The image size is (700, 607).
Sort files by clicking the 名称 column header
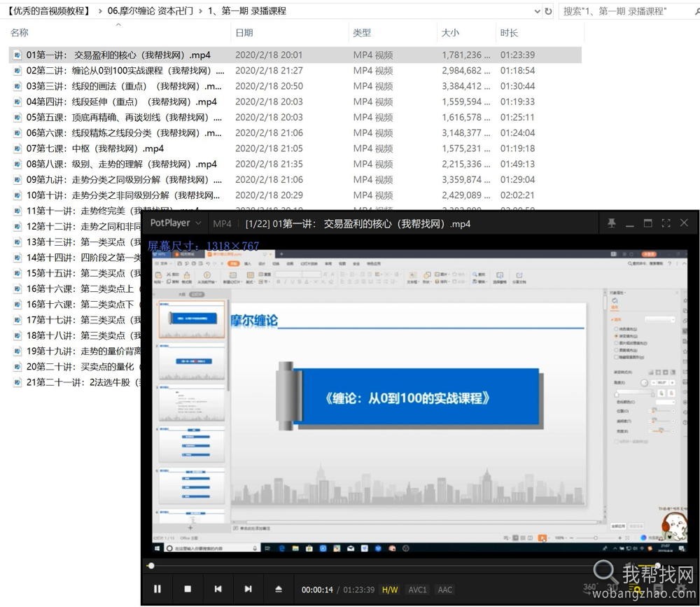(19, 32)
